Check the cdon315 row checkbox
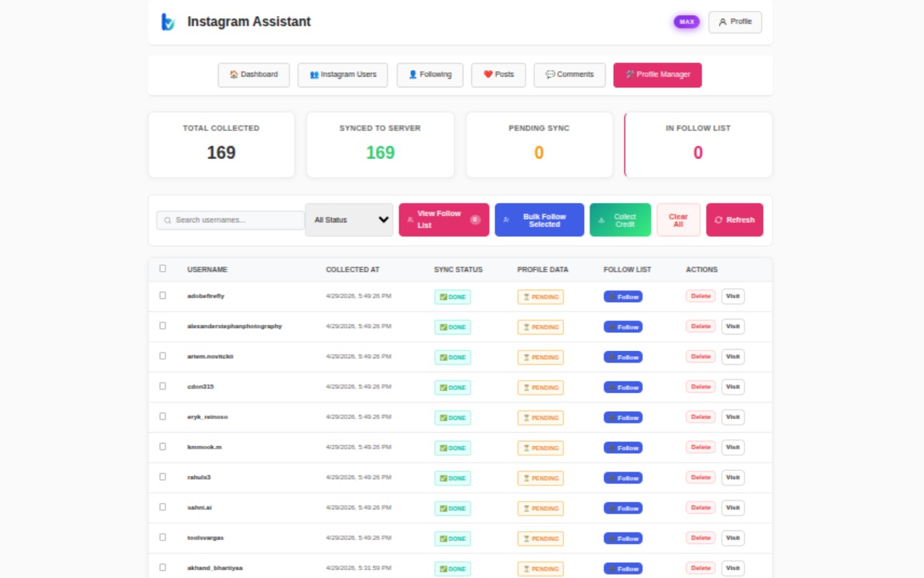Screen dimensions: 924x578 (162, 387)
